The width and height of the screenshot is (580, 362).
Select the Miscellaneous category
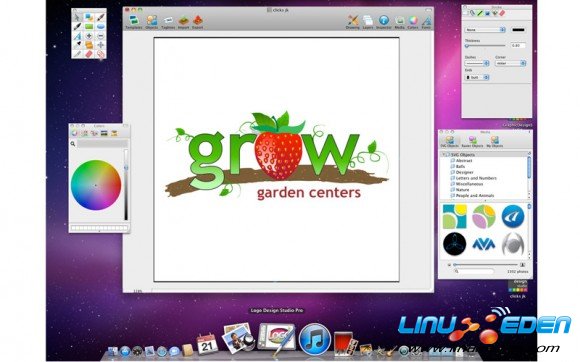tap(466, 184)
